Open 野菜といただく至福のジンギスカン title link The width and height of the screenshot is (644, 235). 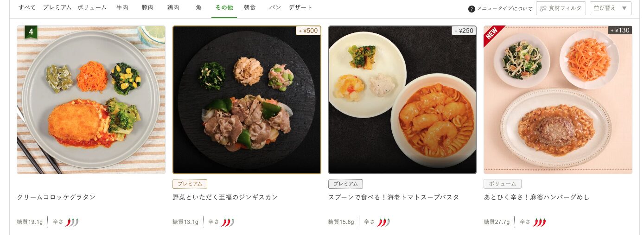pos(225,197)
